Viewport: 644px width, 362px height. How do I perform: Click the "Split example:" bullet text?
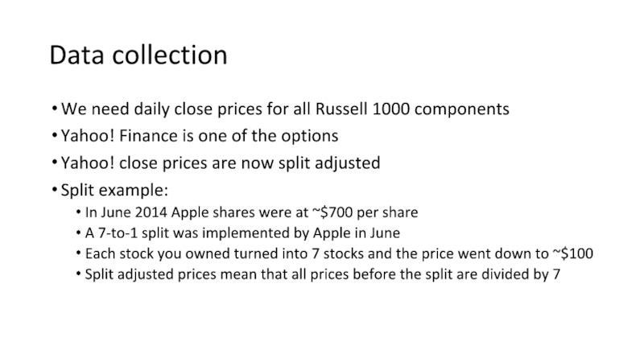coord(115,191)
